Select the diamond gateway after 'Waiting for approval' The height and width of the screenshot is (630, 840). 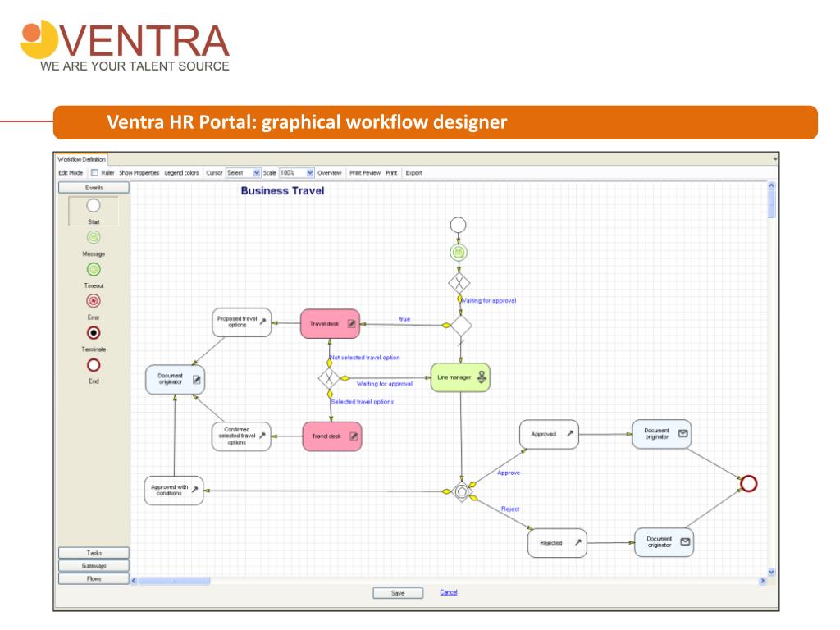[x=461, y=325]
